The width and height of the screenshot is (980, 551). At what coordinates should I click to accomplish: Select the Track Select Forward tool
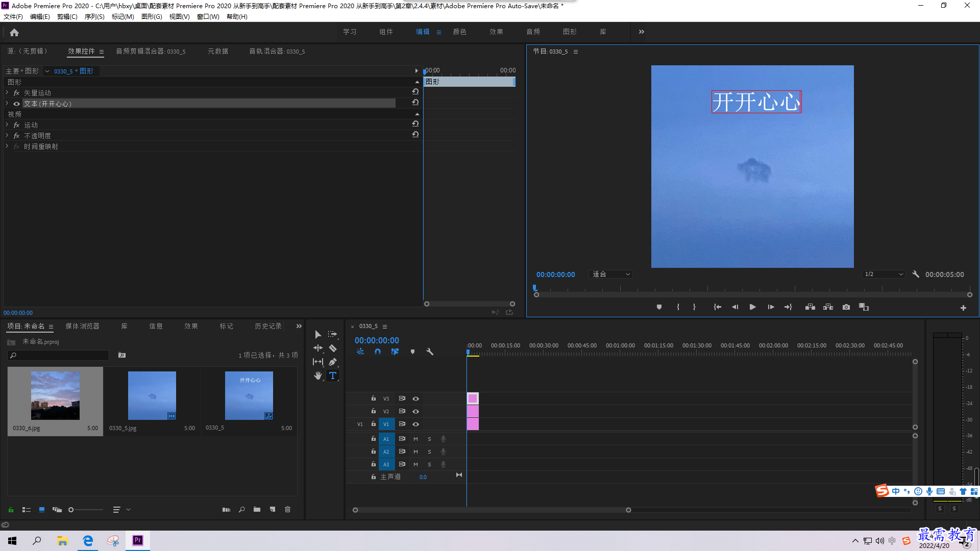(x=332, y=335)
